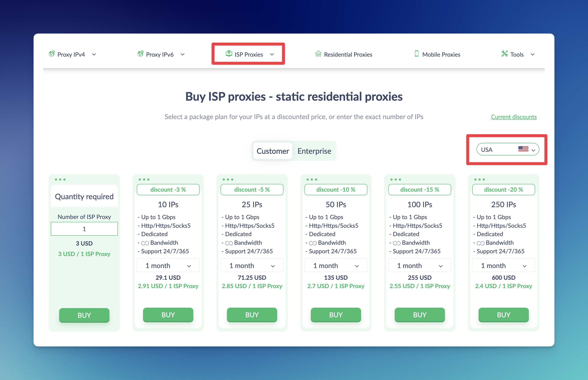
Task: Click infinity bandwidth icon in 10 IPs card
Action: (145, 243)
